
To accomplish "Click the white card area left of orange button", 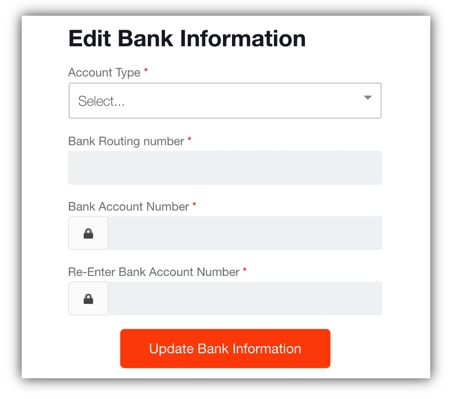I will click(x=71, y=349).
